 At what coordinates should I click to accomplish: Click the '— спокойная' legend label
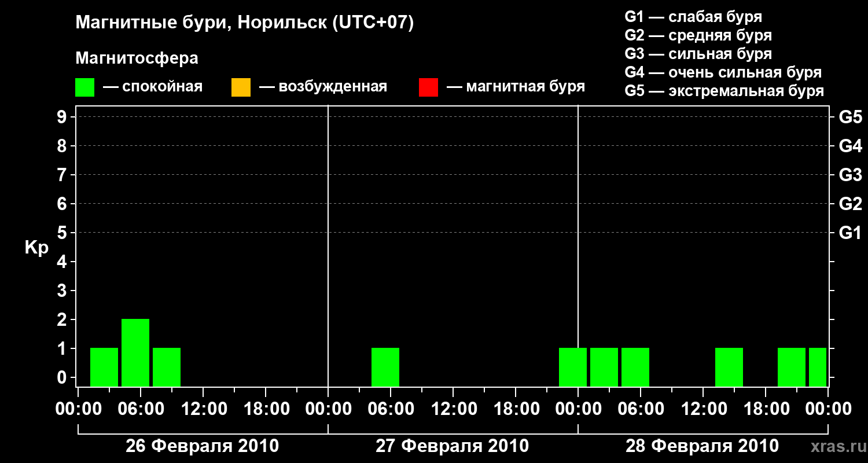[153, 87]
